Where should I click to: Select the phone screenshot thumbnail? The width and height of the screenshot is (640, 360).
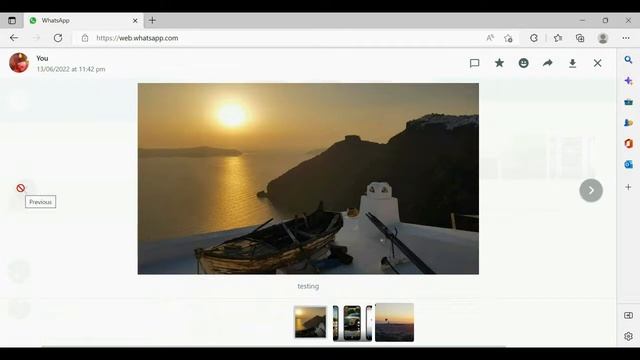(x=352, y=322)
